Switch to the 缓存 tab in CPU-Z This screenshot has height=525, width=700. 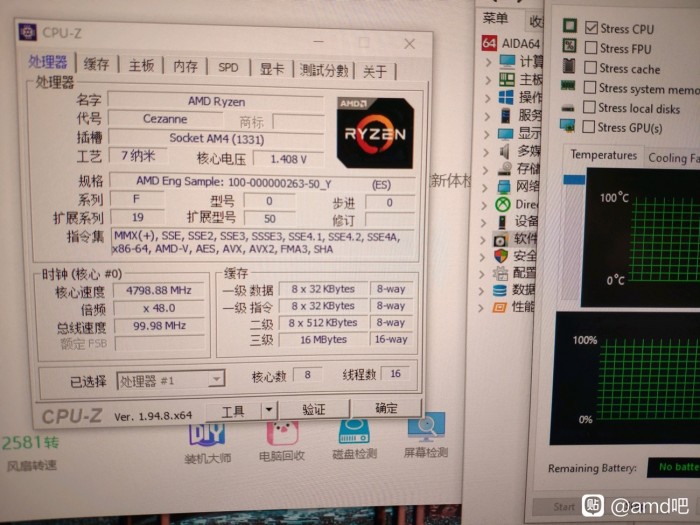(96, 64)
